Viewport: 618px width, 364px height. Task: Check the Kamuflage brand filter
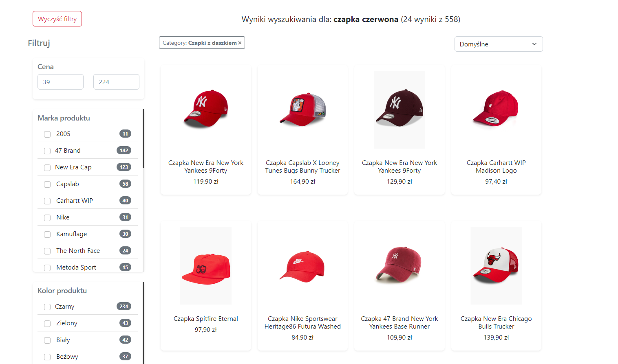coord(47,235)
